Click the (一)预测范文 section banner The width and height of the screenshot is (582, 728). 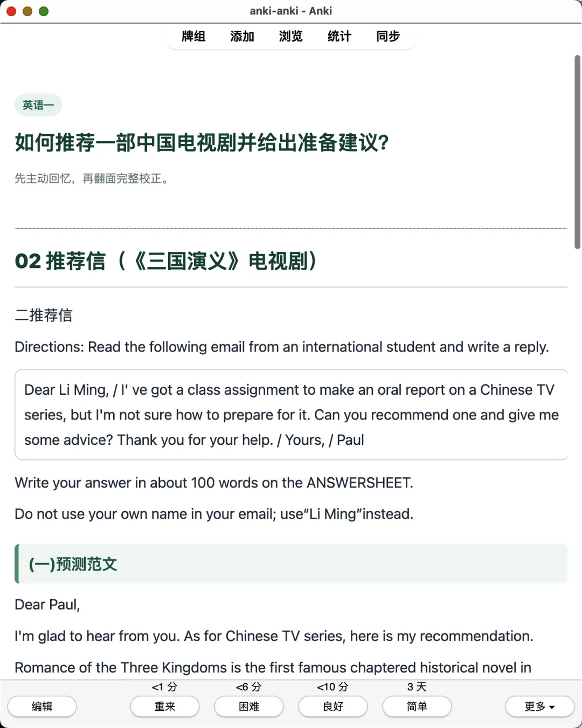pos(291,564)
